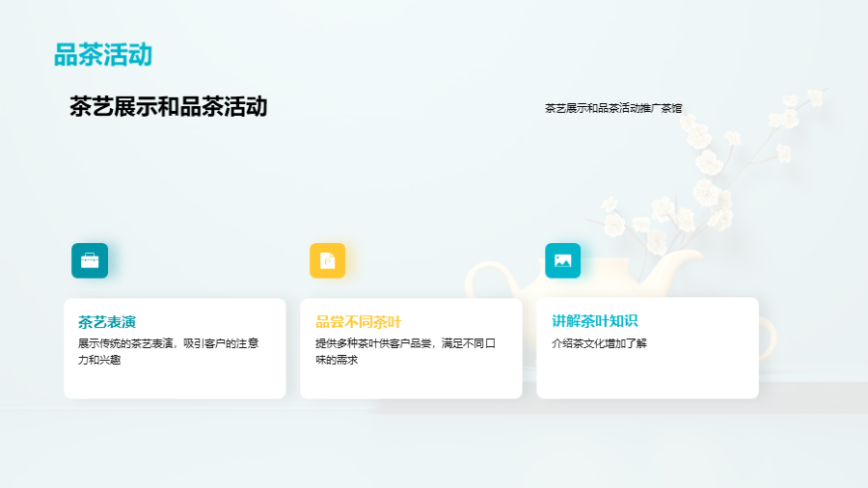Select the 讲解茶叶知识 card heading

coord(594,321)
